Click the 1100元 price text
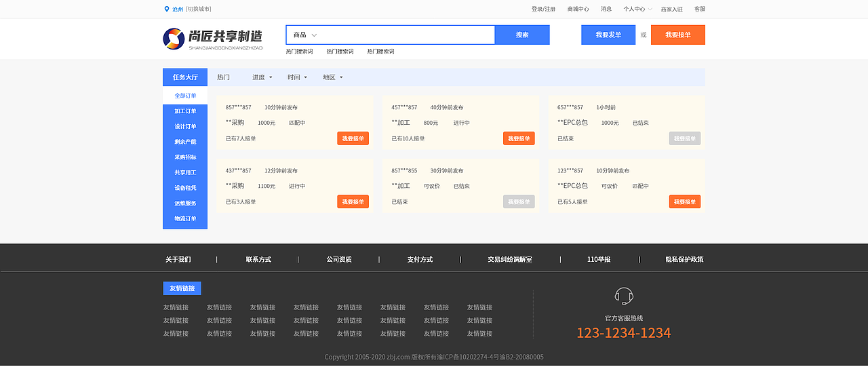 pyautogui.click(x=267, y=187)
